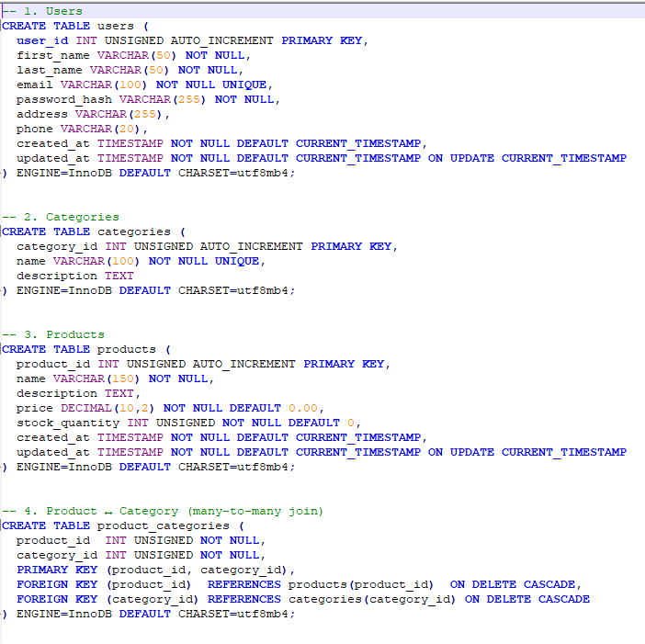
Task: Click "FOREIGN KEY" on the (category_id) line
Action: [57, 599]
